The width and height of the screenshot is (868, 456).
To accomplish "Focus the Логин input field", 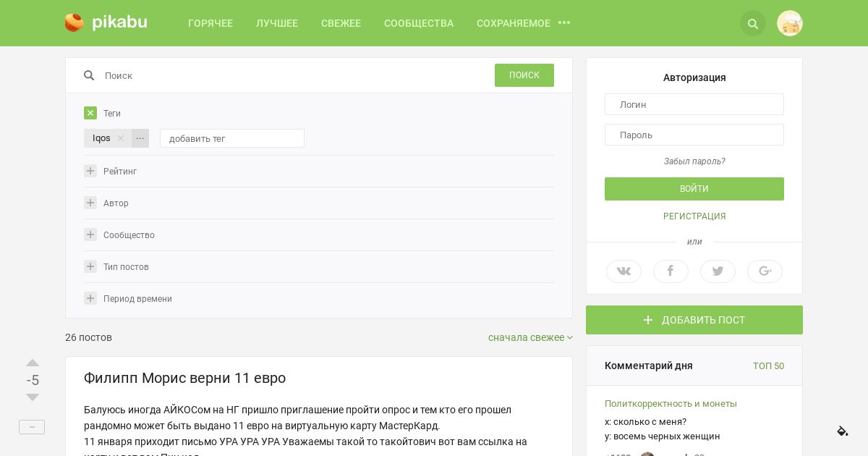I will tap(694, 104).
